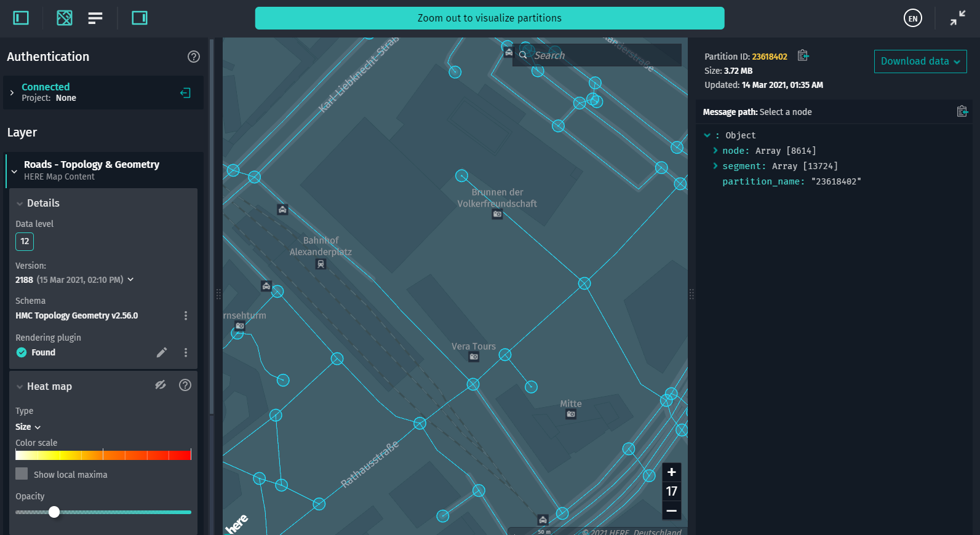The image size is (980, 535).
Task: Click the map Search field
Action: pos(597,55)
